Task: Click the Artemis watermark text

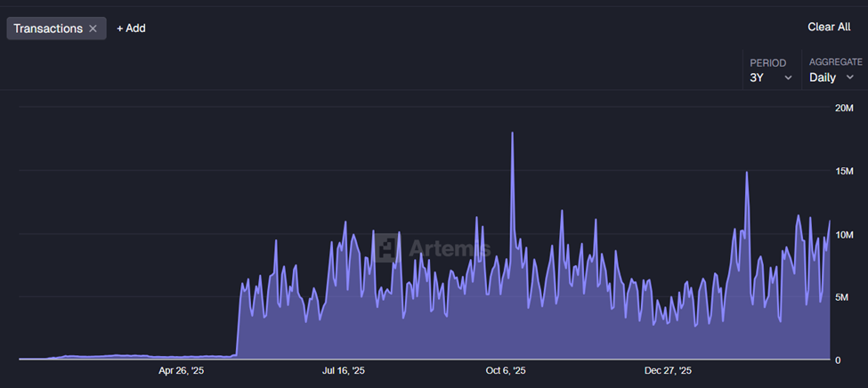Action: coord(449,247)
